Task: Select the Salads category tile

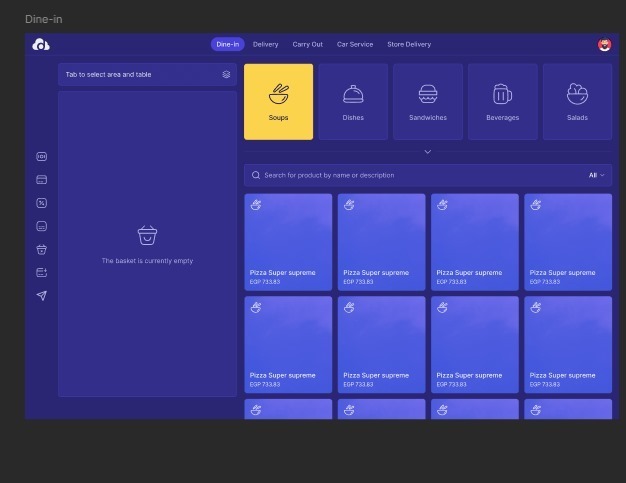Action: (577, 102)
